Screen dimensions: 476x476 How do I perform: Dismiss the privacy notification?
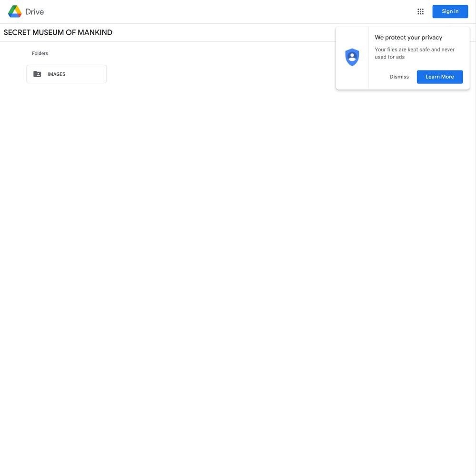pos(399,77)
